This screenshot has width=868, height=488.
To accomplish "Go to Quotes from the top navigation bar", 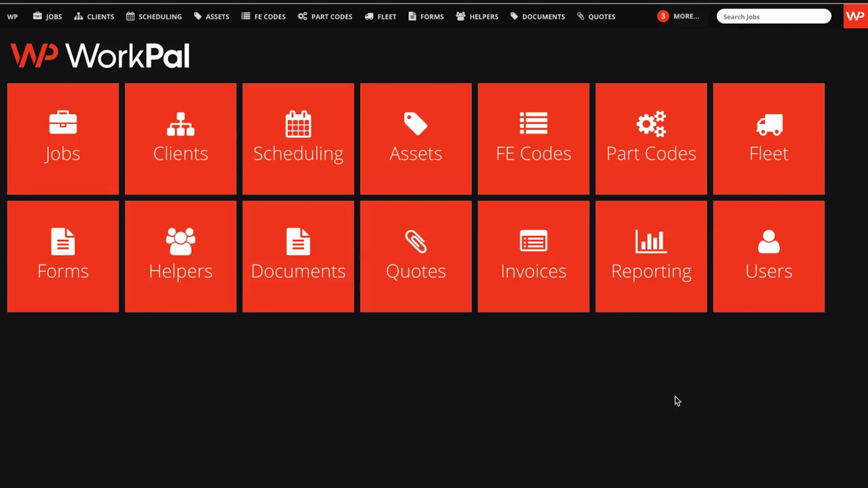I will pyautogui.click(x=596, y=16).
